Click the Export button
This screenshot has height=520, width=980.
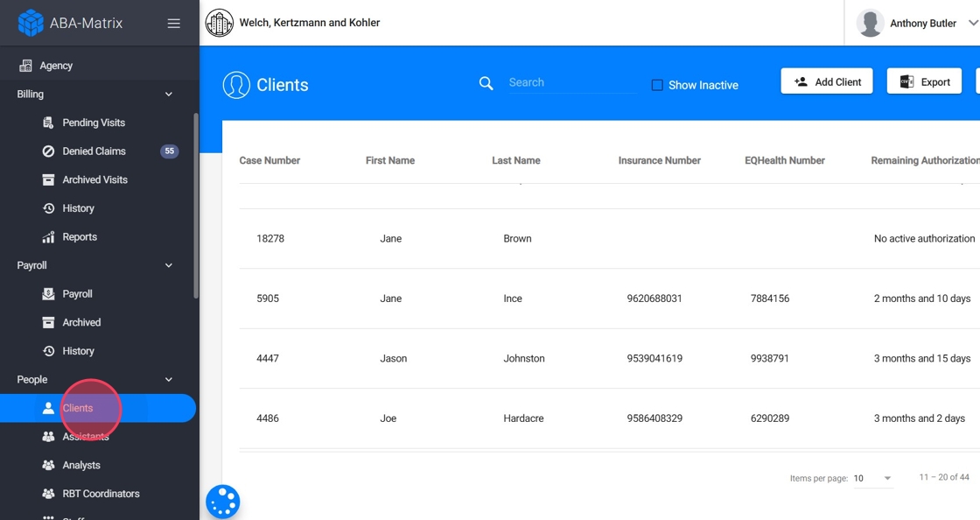tap(924, 82)
